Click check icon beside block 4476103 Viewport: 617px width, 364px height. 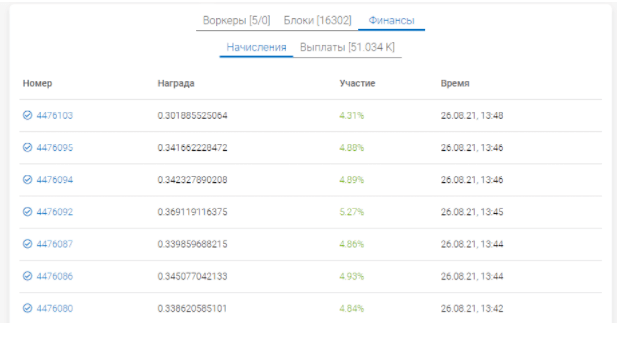point(27,115)
